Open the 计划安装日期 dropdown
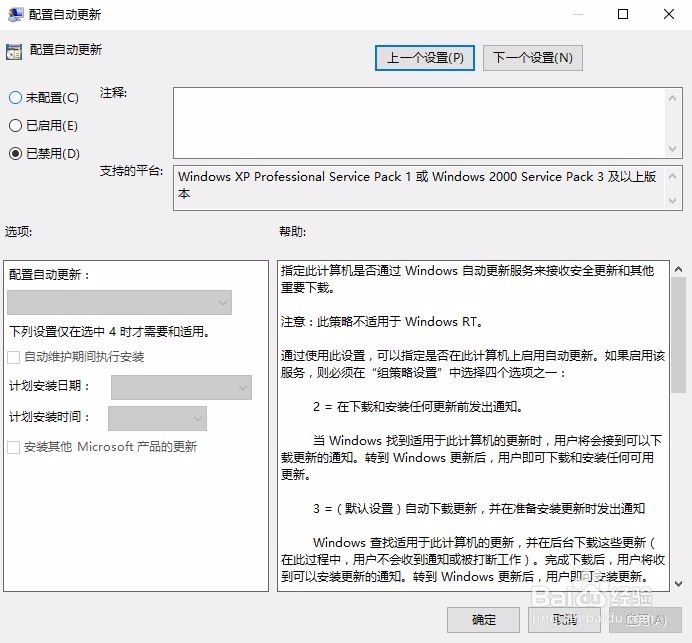 (x=181, y=387)
